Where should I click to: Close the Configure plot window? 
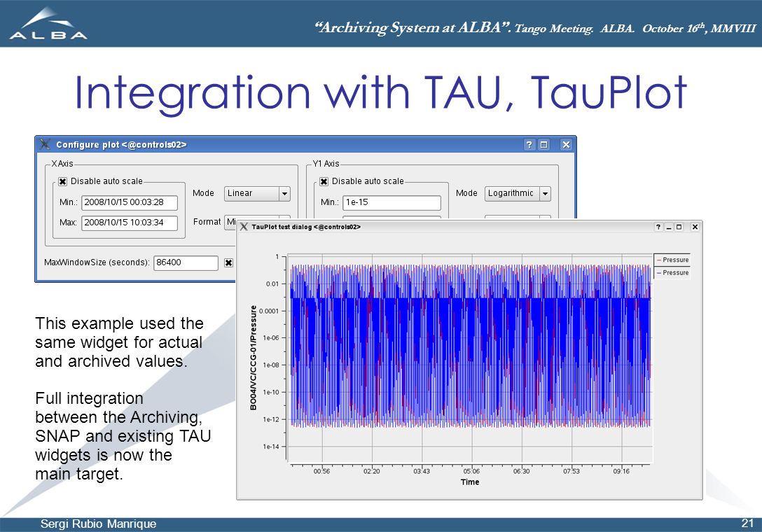[566, 144]
